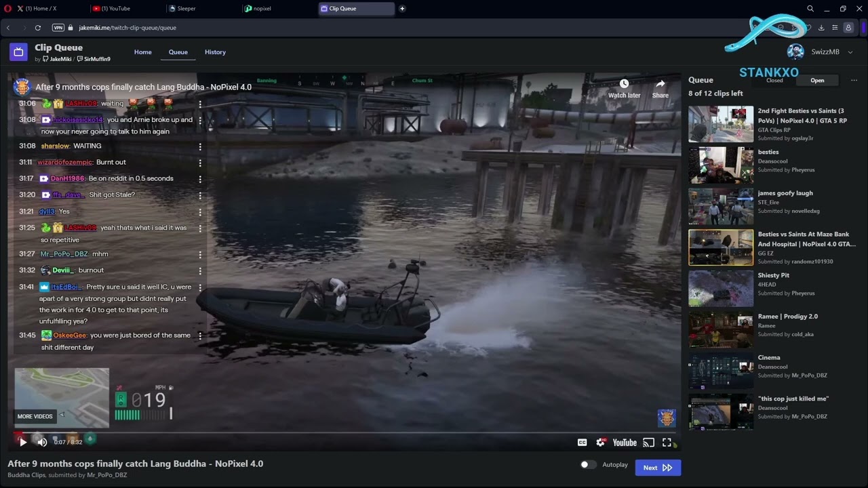The height and width of the screenshot is (488, 868).
Task: Click MORE VIDEOS overlay button
Action: (x=35, y=416)
